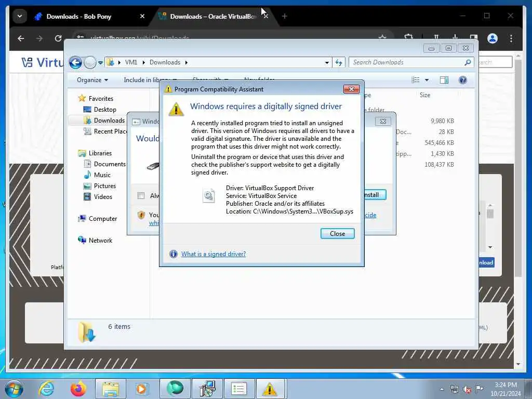The width and height of the screenshot is (532, 399).
Task: Open Documents library in navigation pane
Action: (x=110, y=164)
